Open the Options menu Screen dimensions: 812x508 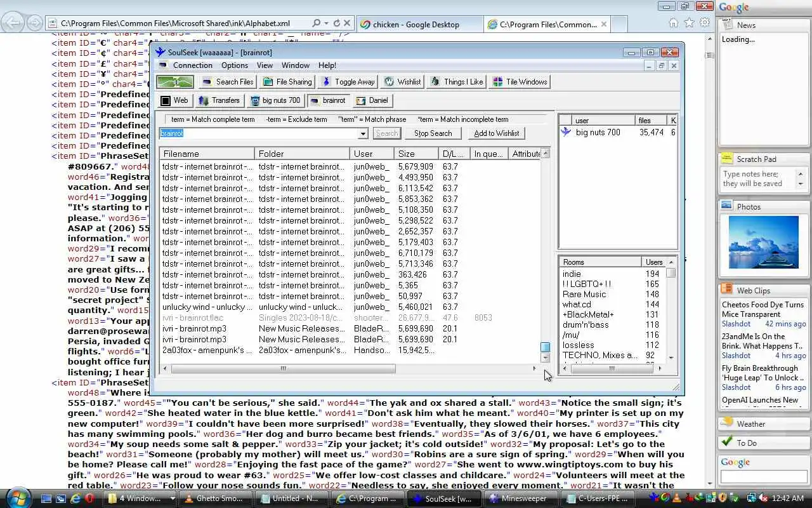235,65
